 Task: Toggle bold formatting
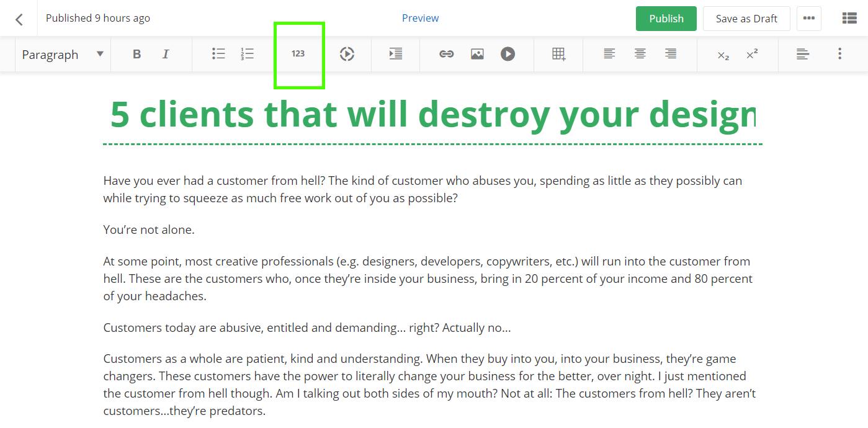point(136,55)
